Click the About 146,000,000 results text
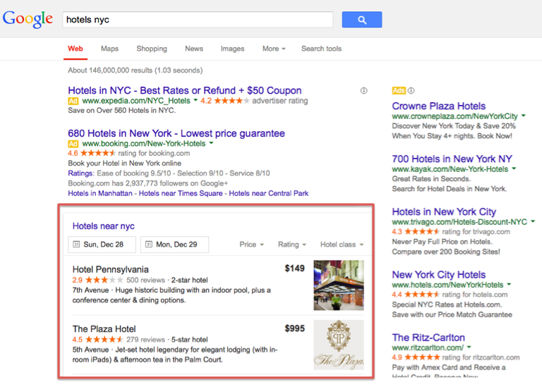Screen dimensions: 542x392 point(135,71)
